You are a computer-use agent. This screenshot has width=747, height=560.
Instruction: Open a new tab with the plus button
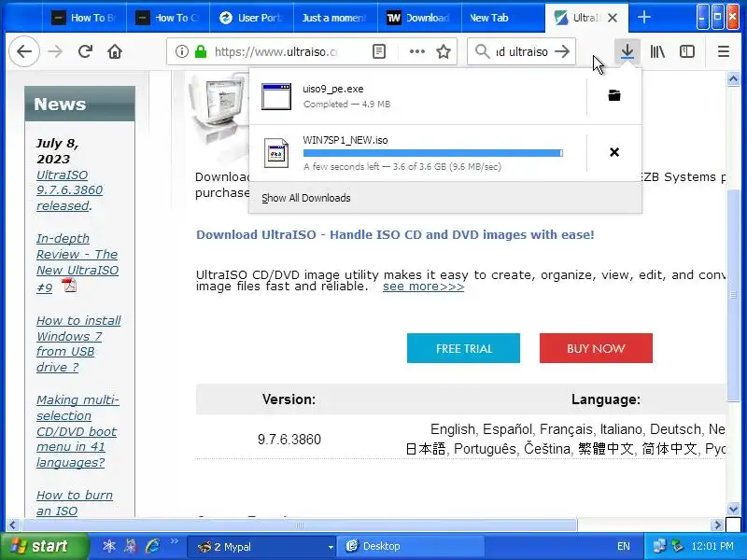point(644,18)
